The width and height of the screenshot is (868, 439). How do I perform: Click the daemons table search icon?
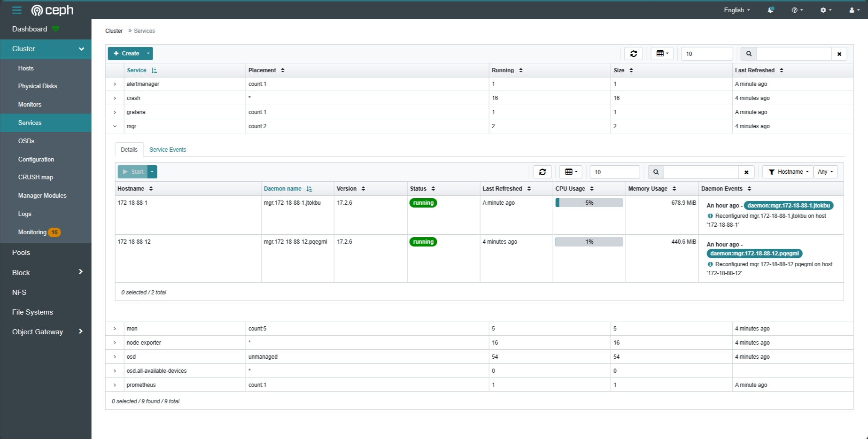point(656,172)
